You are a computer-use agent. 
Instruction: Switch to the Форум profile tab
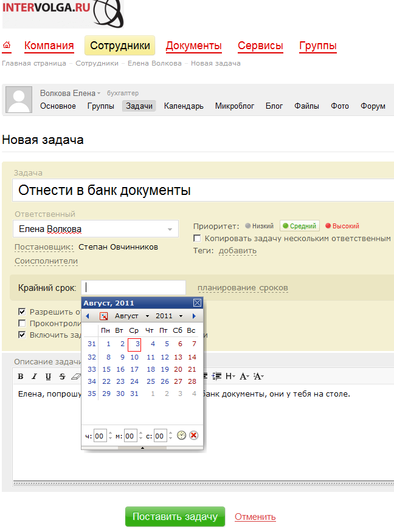point(373,106)
